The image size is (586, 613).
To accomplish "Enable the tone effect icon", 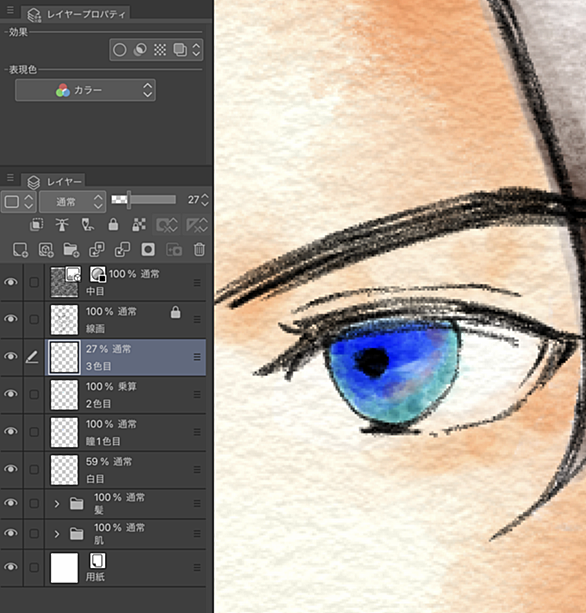I will pos(140,50).
